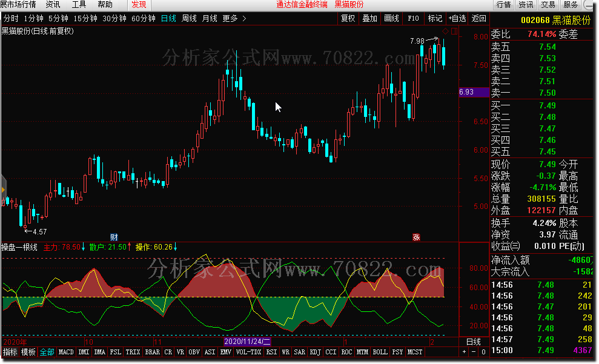The width and height of the screenshot is (599, 364).
Task: Open the 指标 indicator tab
Action: (x=10, y=352)
